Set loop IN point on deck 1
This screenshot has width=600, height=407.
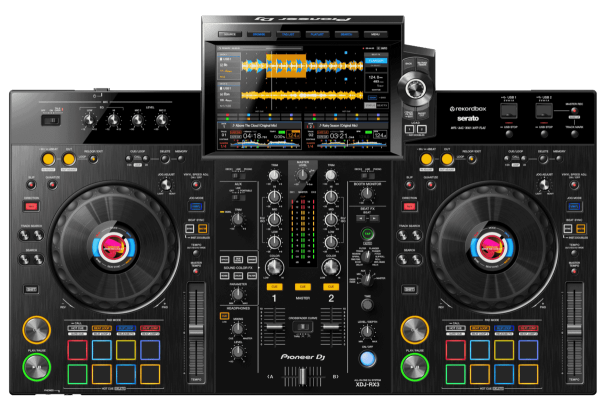[x=48, y=159]
